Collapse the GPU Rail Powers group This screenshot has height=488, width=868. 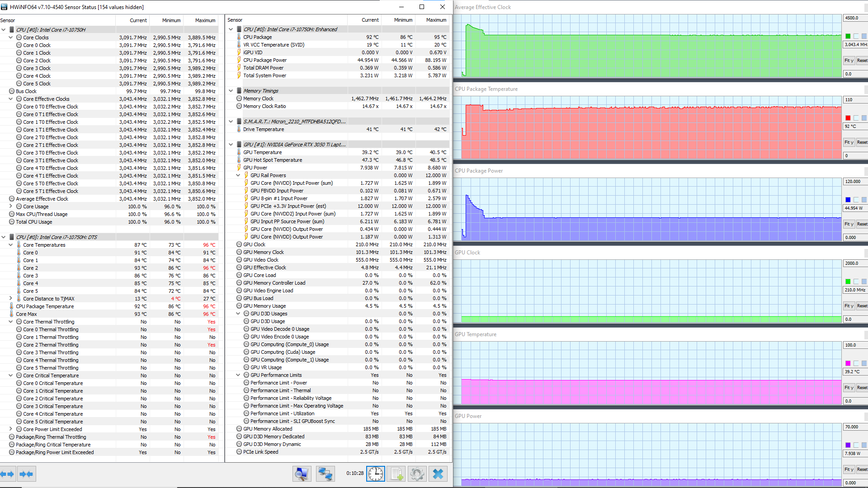tap(238, 175)
